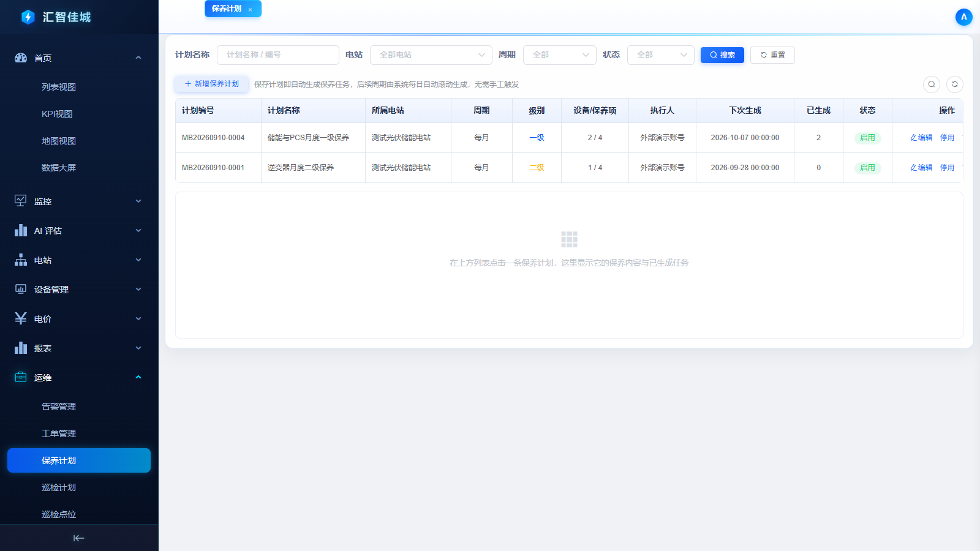The height and width of the screenshot is (551, 980).
Task: Expand the 设备管理 menu chevron
Action: tap(138, 289)
